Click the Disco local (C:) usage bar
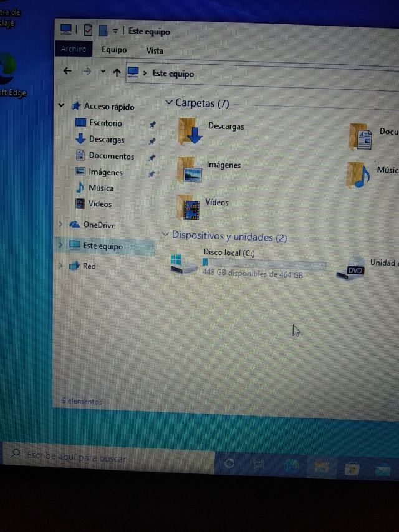Viewport: 399px width, 532px height. click(x=264, y=264)
